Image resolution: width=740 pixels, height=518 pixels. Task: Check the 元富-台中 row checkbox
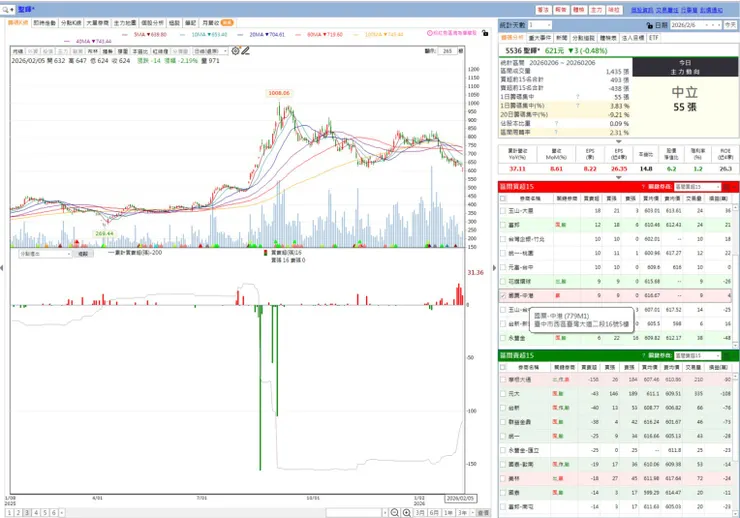(x=503, y=267)
